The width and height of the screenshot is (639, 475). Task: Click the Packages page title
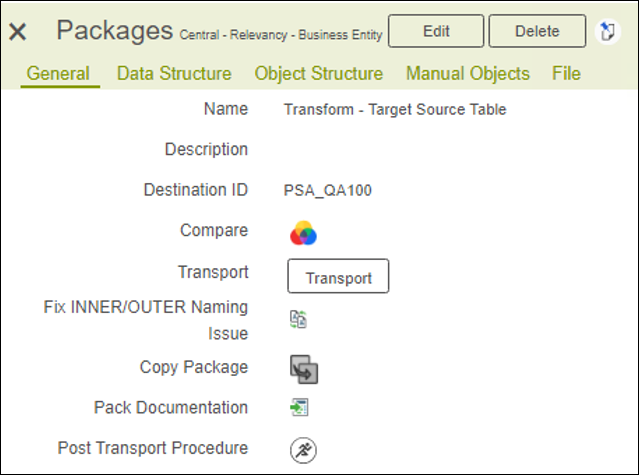coord(115,31)
